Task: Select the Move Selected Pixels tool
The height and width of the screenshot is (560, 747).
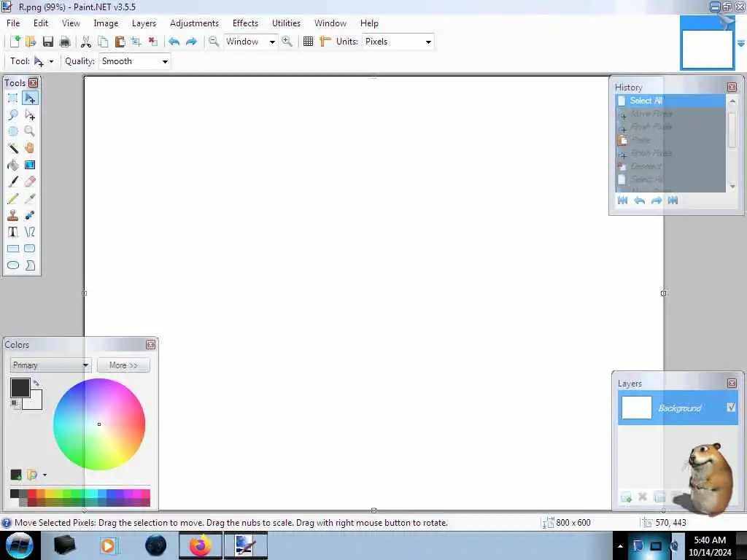Action: 29,98
